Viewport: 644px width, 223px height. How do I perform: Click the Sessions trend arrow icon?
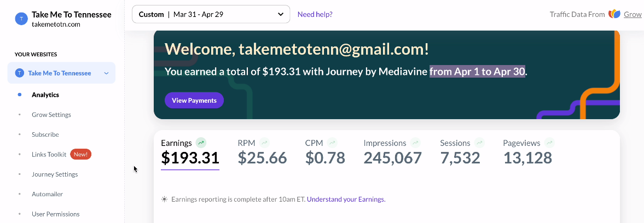coord(479,143)
